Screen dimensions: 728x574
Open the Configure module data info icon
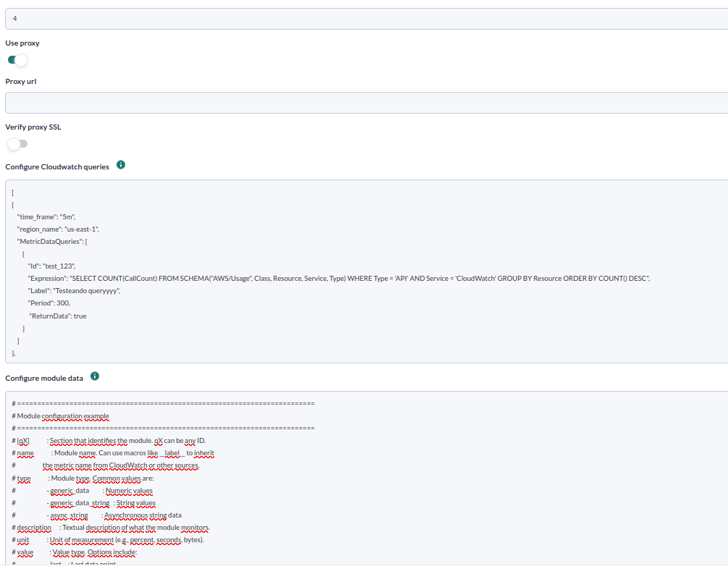coord(95,376)
